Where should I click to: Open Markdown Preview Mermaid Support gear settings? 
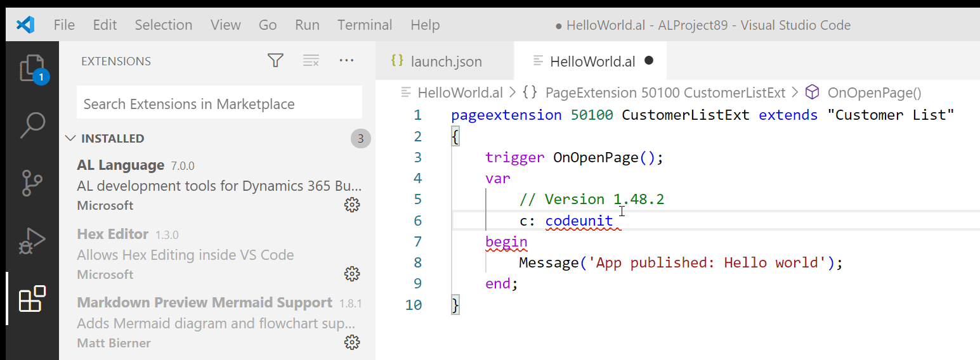[352, 343]
